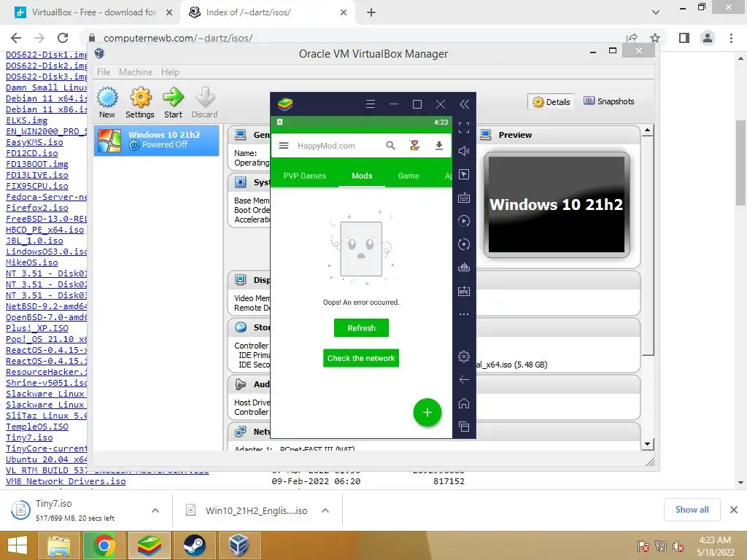Image resolution: width=747 pixels, height=560 pixels.
Task: Click Snapshots button in VirtualBox
Action: [x=609, y=101]
